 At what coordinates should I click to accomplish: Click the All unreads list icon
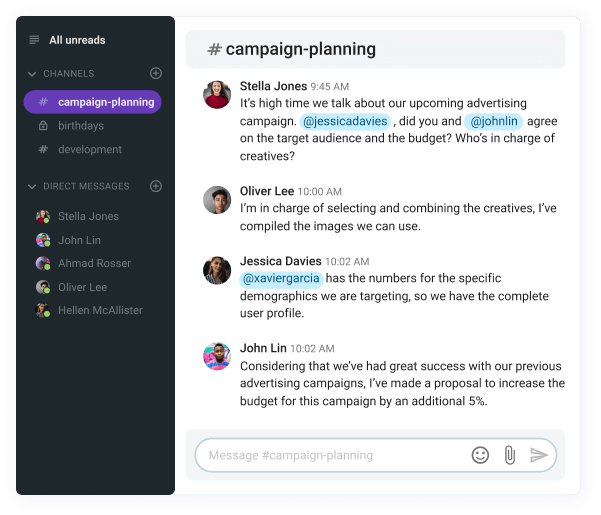(34, 40)
